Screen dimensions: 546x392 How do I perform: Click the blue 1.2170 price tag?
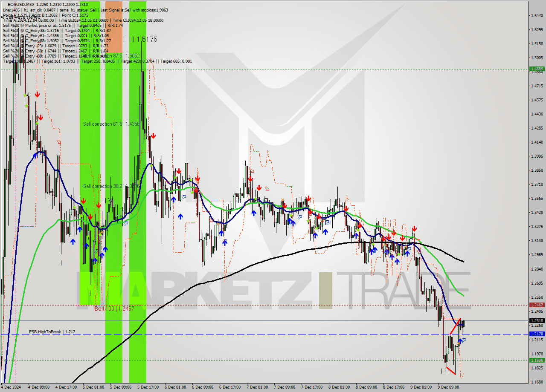(x=537, y=334)
